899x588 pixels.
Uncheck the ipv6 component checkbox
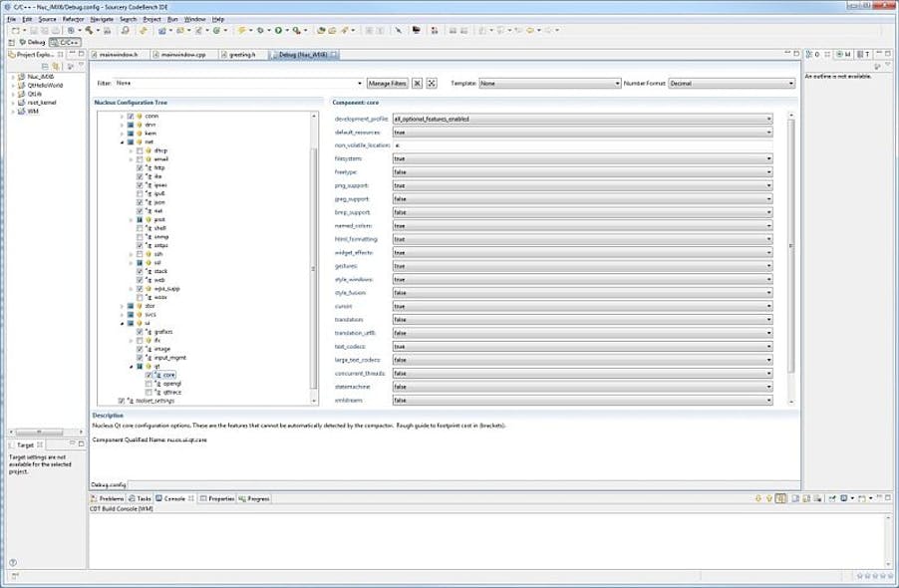(140, 192)
